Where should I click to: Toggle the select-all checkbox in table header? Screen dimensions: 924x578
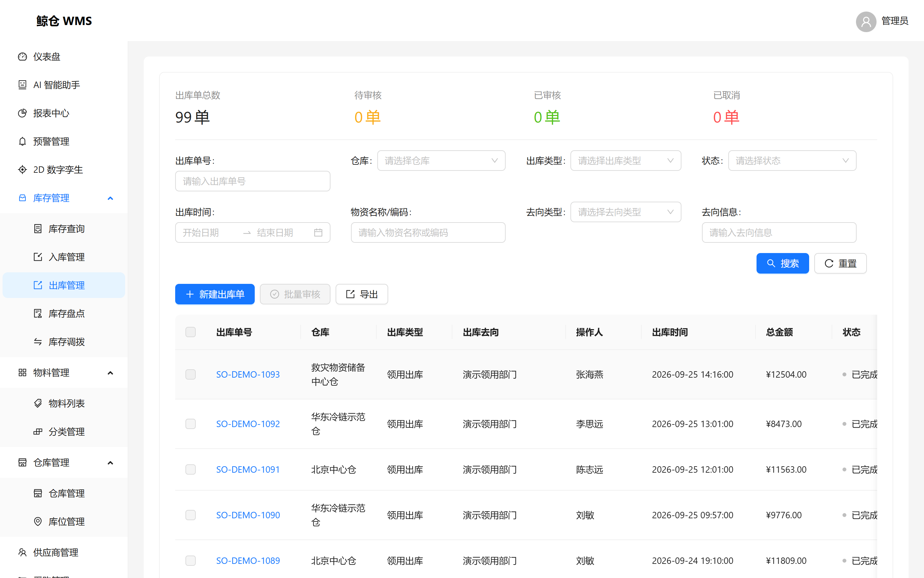(x=191, y=332)
